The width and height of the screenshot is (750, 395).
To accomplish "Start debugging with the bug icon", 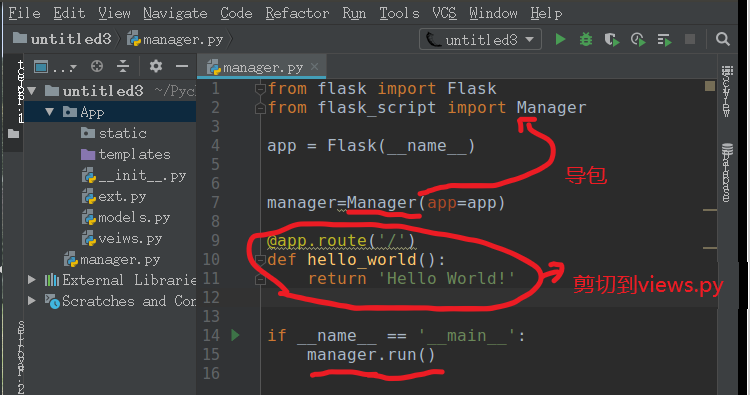I will point(585,39).
